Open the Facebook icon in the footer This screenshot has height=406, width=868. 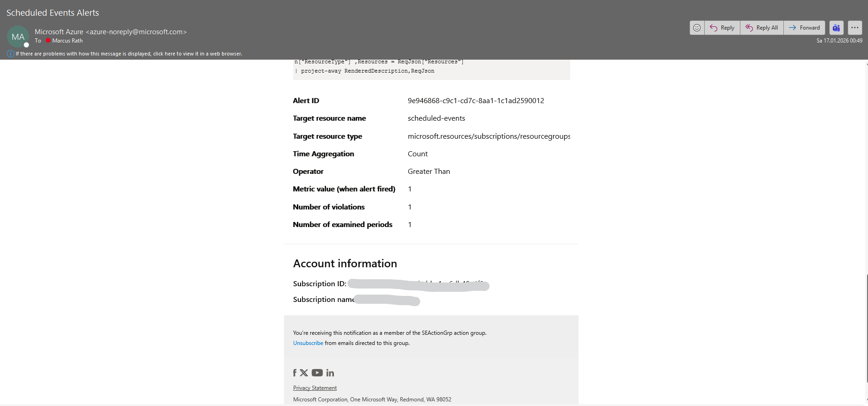point(295,373)
